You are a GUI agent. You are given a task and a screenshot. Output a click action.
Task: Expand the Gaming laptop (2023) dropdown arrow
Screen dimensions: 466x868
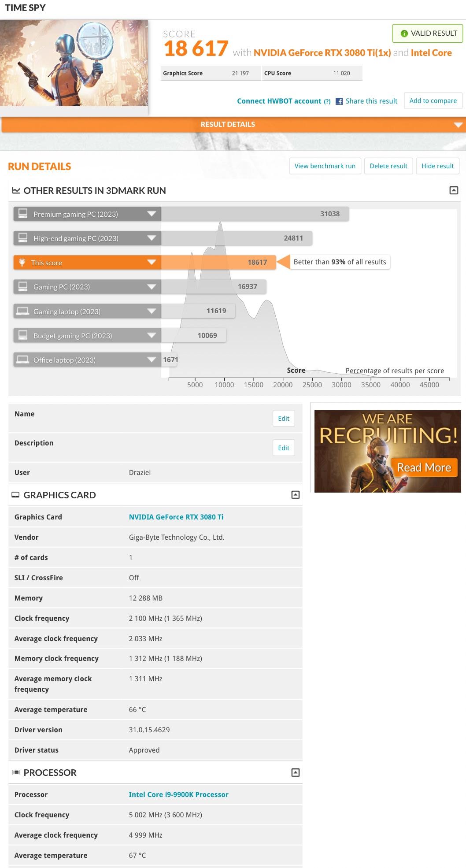[x=152, y=311]
